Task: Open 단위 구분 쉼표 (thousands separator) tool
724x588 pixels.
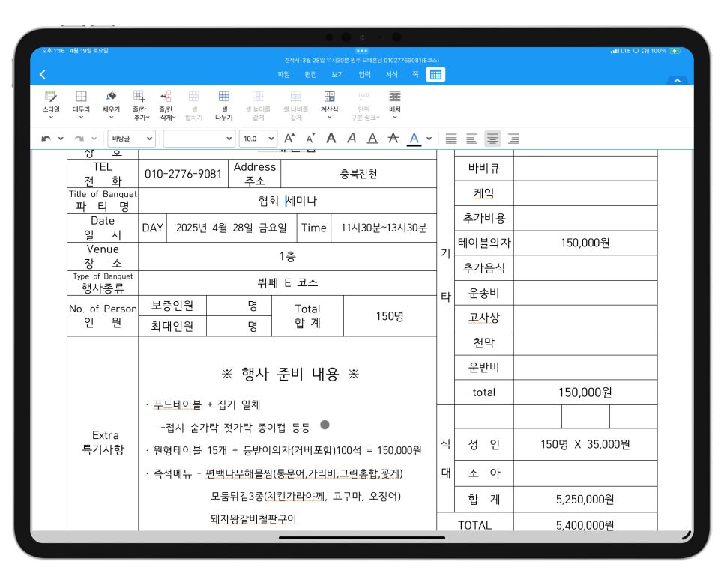Action: (364, 105)
